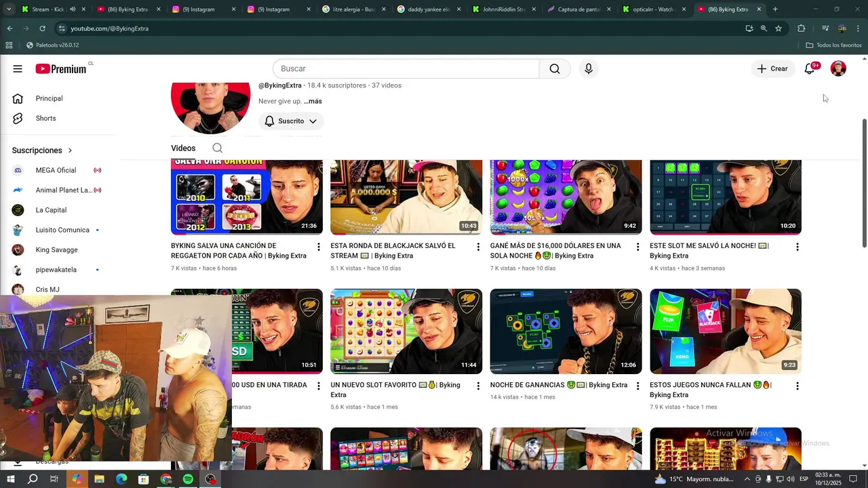The height and width of the screenshot is (488, 868).
Task: Switch to the litre alergia search tab
Action: point(353,9)
